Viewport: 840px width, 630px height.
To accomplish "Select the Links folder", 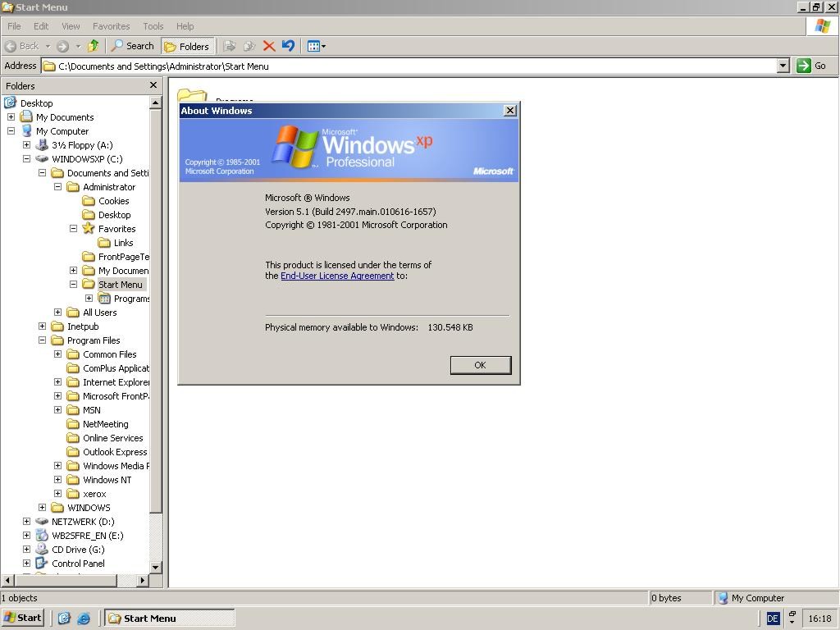I will (123, 243).
